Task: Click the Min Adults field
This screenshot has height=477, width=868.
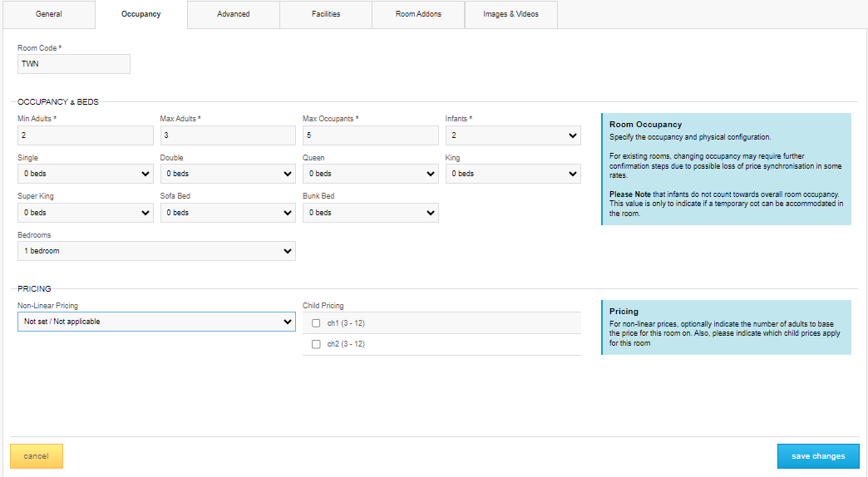Action: (85, 135)
